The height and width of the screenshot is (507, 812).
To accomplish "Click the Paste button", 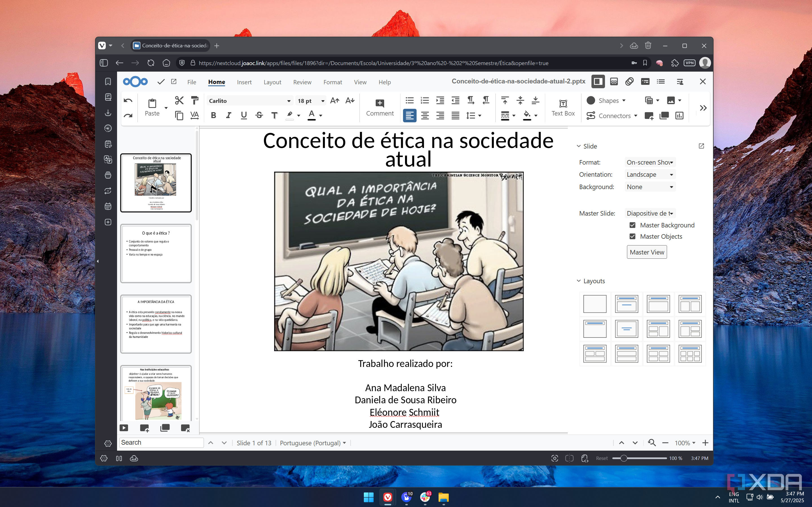I will [x=152, y=108].
